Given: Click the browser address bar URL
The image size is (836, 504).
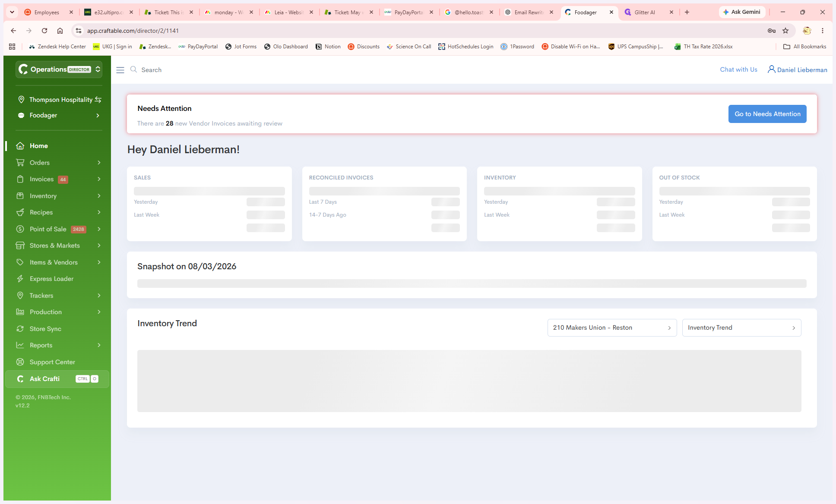Looking at the screenshot, I should [133, 31].
